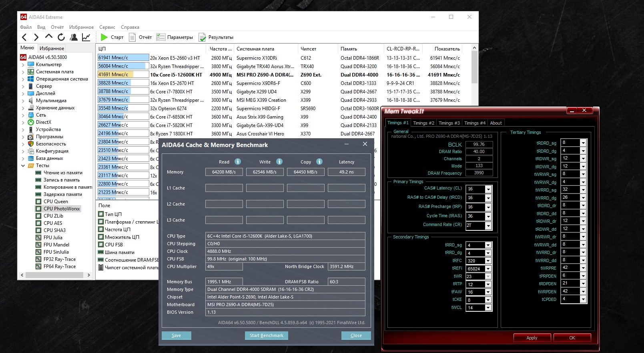
Task: Click OK in Mem TweakIt
Action: [572, 338]
